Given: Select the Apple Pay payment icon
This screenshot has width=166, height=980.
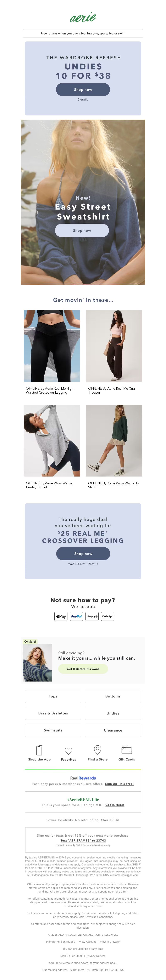Looking at the screenshot, I should click(x=61, y=616).
